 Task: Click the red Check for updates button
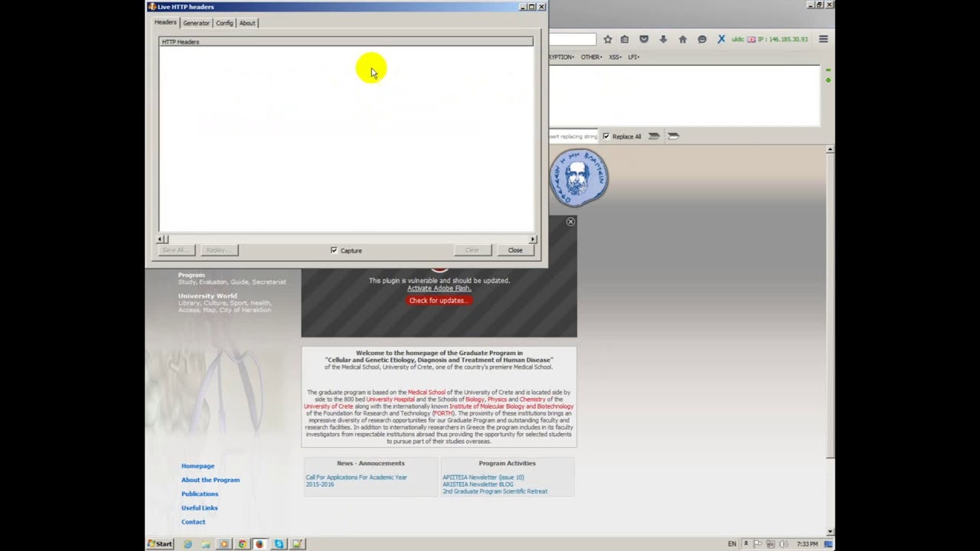click(x=438, y=300)
